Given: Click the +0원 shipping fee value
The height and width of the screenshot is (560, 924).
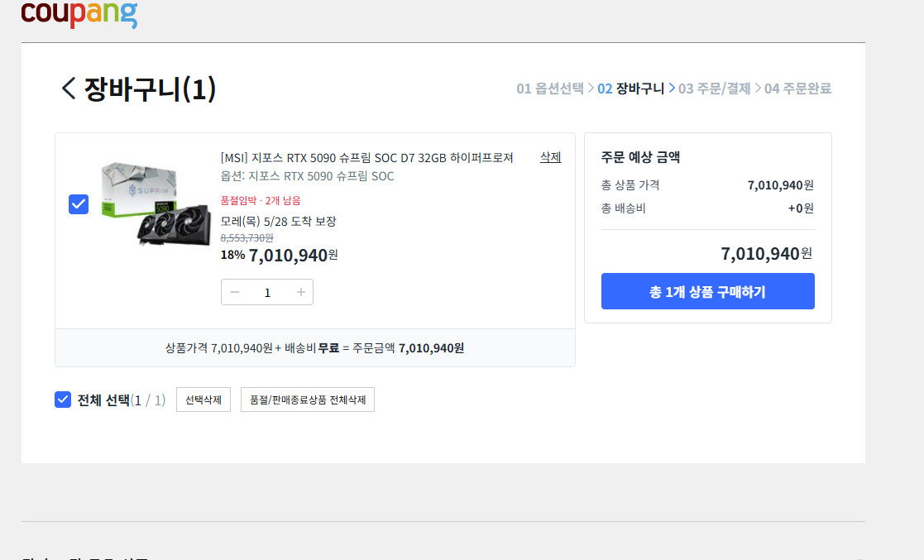Looking at the screenshot, I should pos(801,208).
